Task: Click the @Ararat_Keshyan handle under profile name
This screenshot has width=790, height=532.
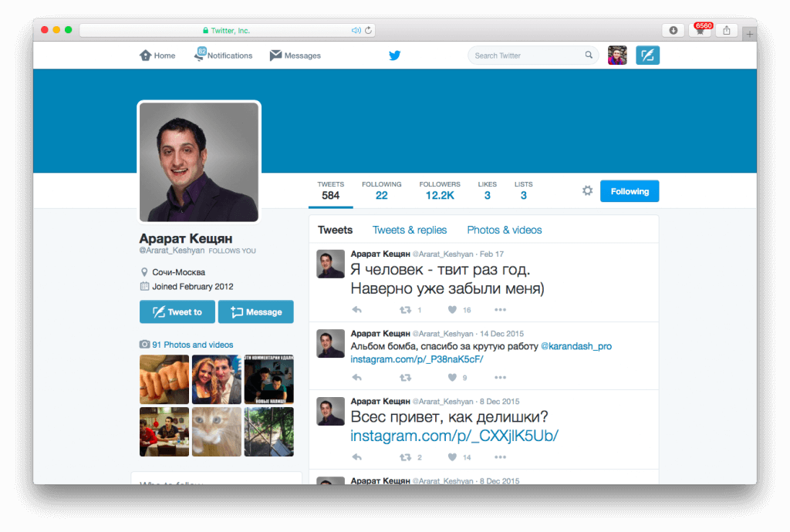Action: coord(172,251)
